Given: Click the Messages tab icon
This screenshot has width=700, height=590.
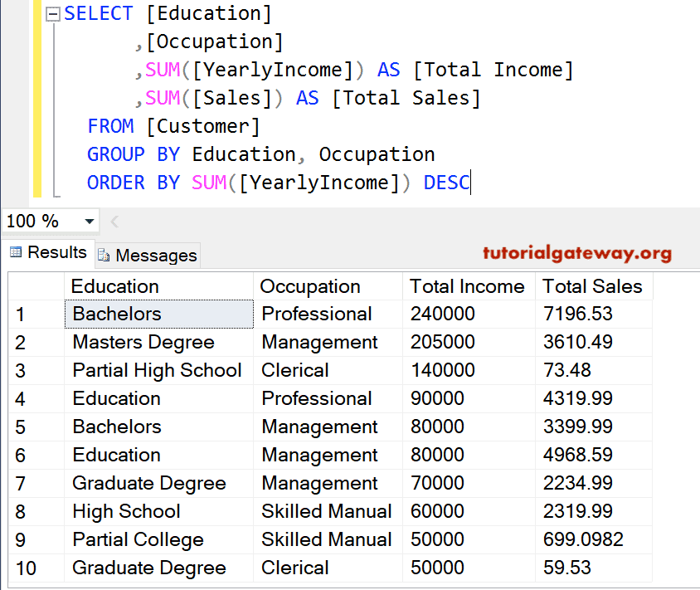Looking at the screenshot, I should [x=104, y=256].
